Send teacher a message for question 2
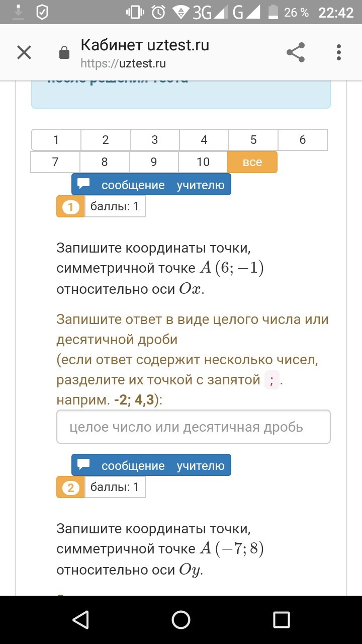This screenshot has width=362, height=644. coord(151,465)
